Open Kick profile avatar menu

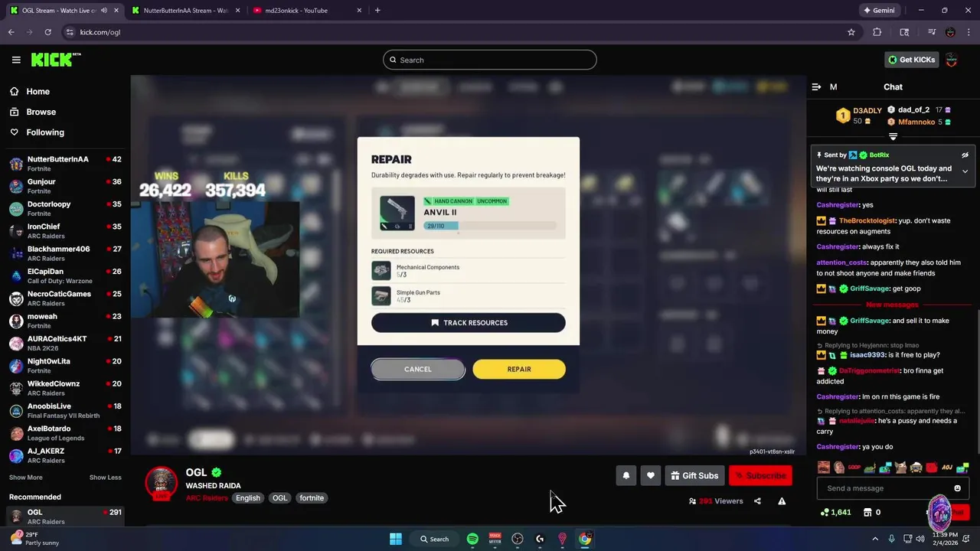click(x=952, y=60)
